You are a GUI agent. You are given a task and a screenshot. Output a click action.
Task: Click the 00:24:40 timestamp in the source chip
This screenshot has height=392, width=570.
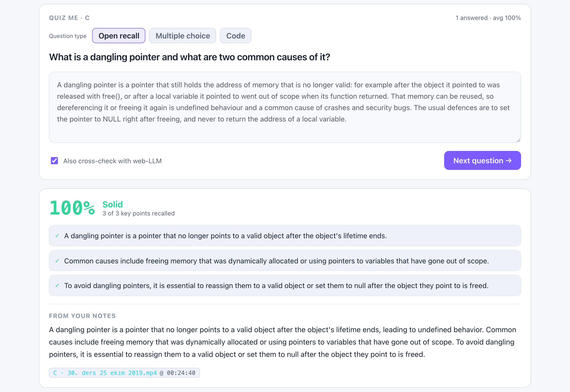pyautogui.click(x=181, y=373)
